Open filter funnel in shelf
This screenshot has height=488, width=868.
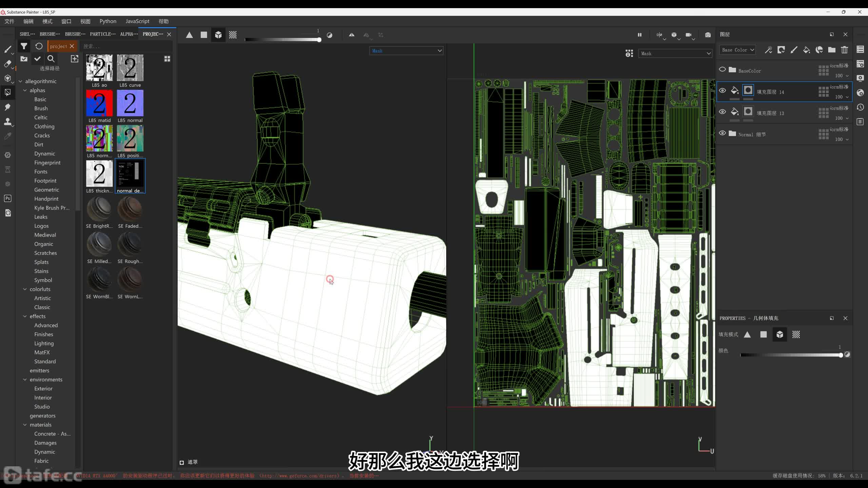click(x=24, y=46)
